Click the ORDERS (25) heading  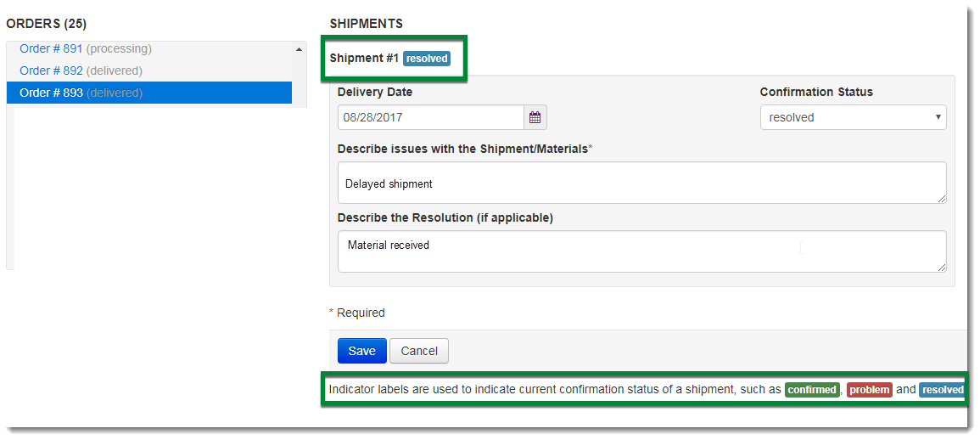coord(46,24)
